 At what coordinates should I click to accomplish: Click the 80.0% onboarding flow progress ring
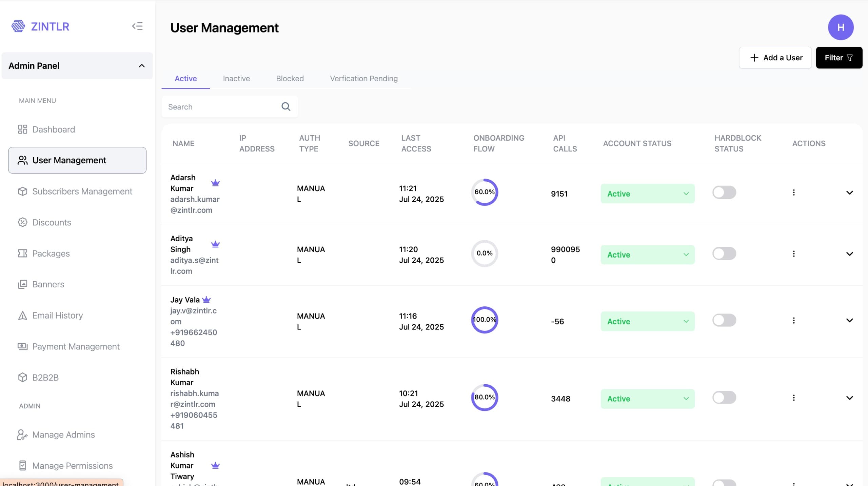coord(484,397)
